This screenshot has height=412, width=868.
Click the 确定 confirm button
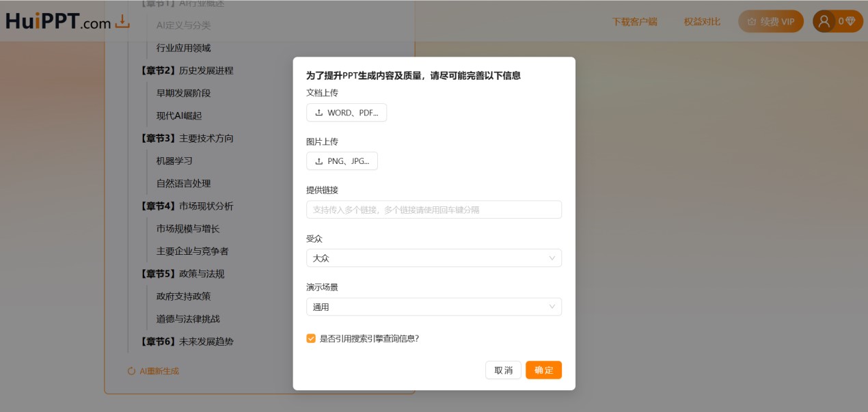[x=543, y=370]
